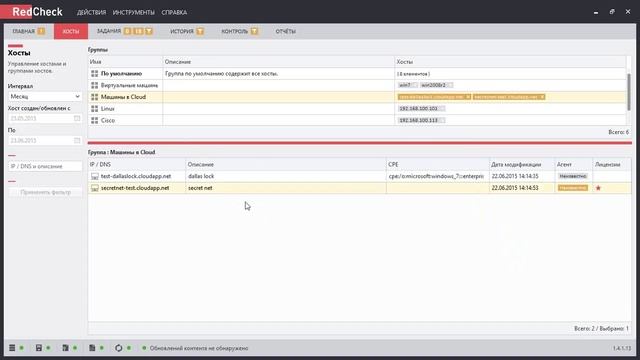Click the group icon next to Linux
This screenshot has width=640, height=360.
point(95,109)
